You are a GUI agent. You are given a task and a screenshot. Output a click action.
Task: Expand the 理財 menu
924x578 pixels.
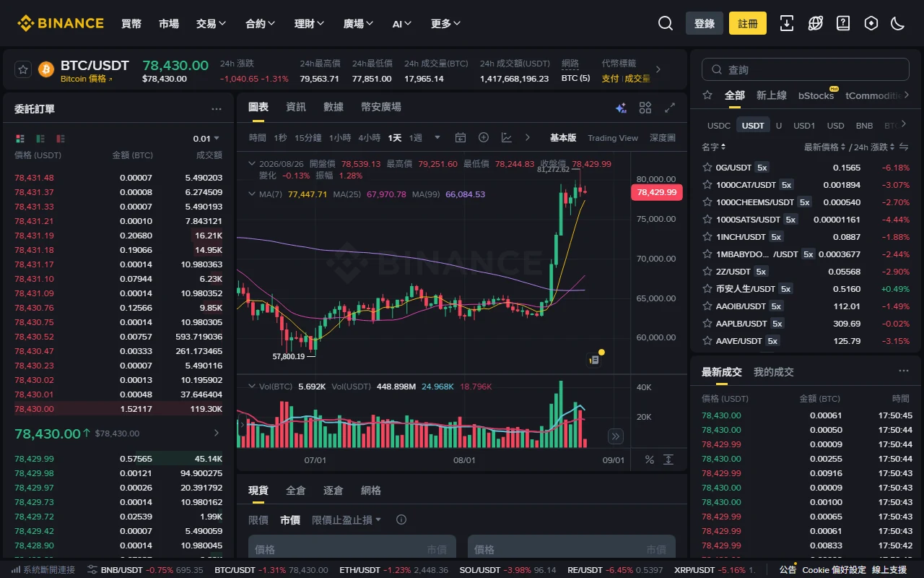(309, 23)
